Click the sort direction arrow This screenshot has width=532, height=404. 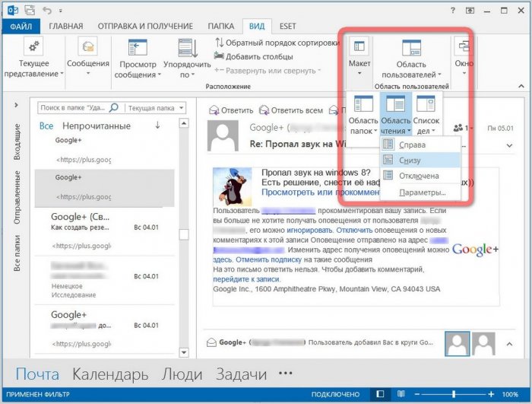coord(157,126)
